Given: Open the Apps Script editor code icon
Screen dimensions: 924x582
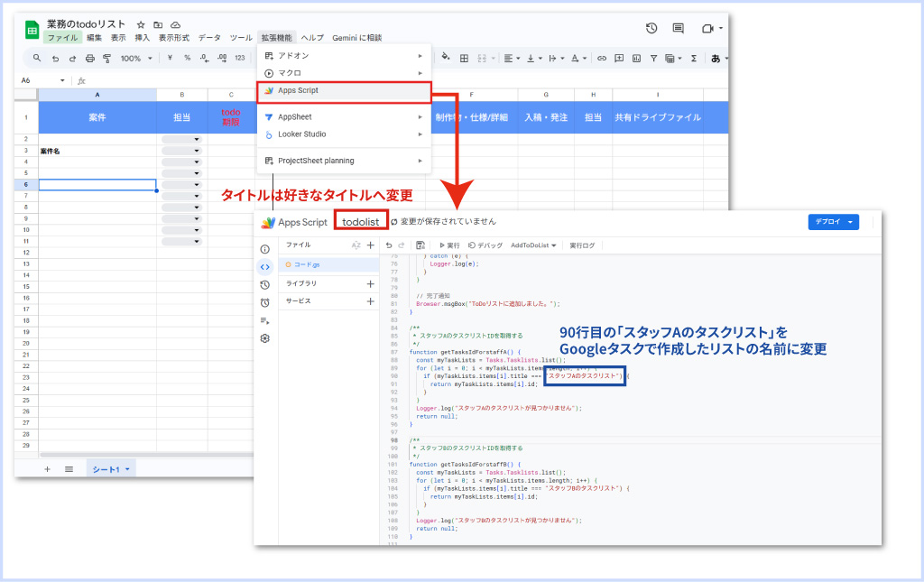Looking at the screenshot, I should pos(265,266).
